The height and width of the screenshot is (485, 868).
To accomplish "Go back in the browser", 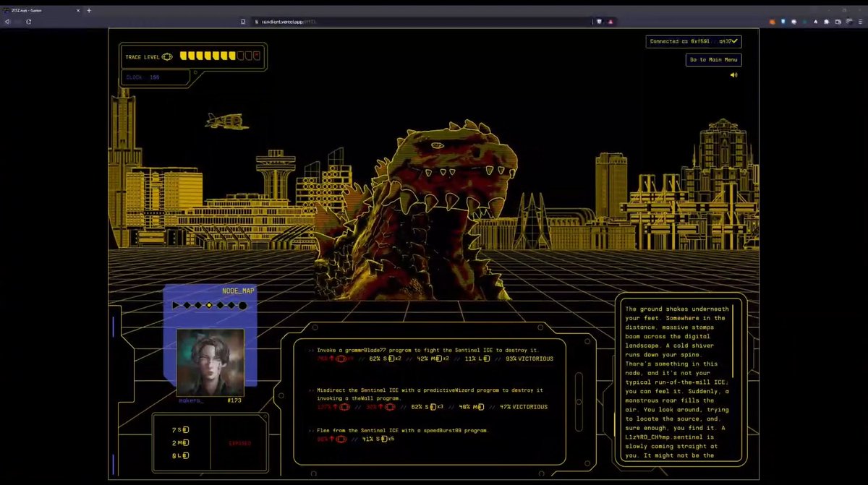I will pos(7,22).
